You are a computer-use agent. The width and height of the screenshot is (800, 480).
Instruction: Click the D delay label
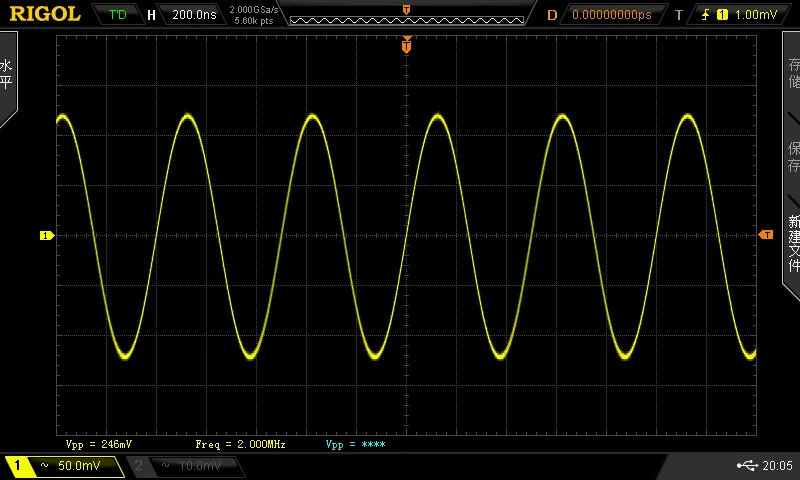[x=552, y=15]
